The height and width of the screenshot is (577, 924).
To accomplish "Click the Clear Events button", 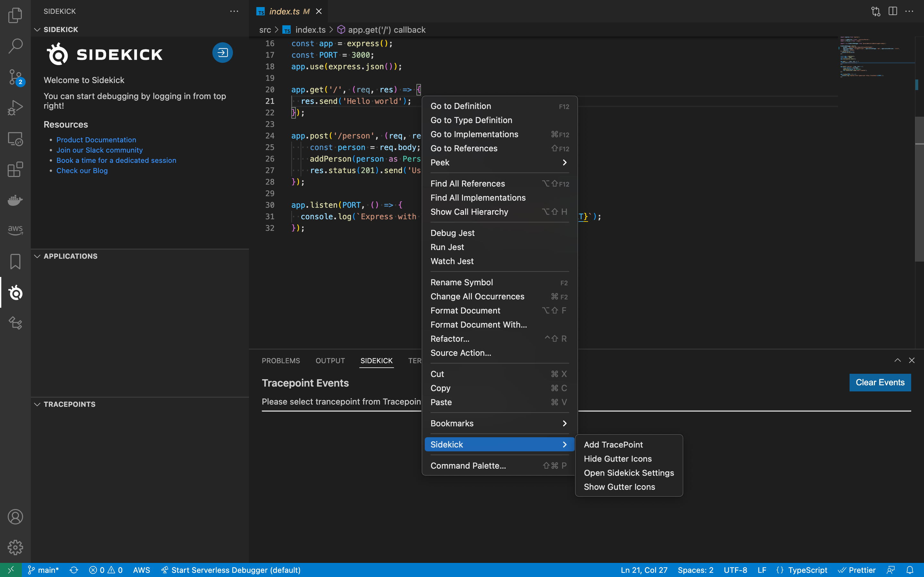I will pos(880,382).
